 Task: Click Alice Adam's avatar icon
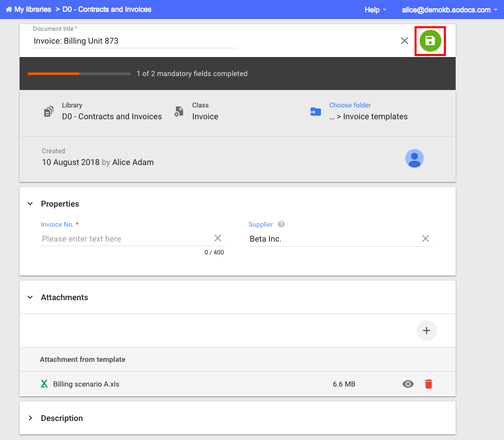[415, 158]
